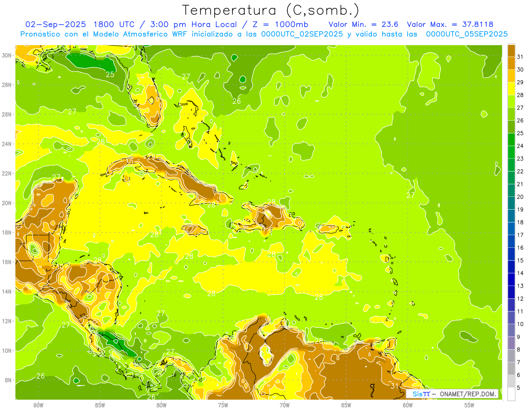Click the "75W" longitude axis label
This screenshot has height=411, width=532.
(x=223, y=405)
